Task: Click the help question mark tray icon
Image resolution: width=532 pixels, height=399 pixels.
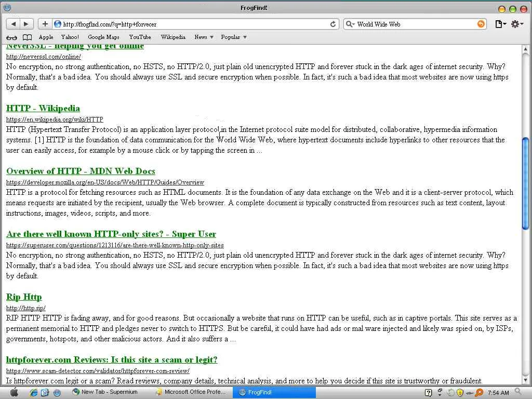Action: (428, 393)
